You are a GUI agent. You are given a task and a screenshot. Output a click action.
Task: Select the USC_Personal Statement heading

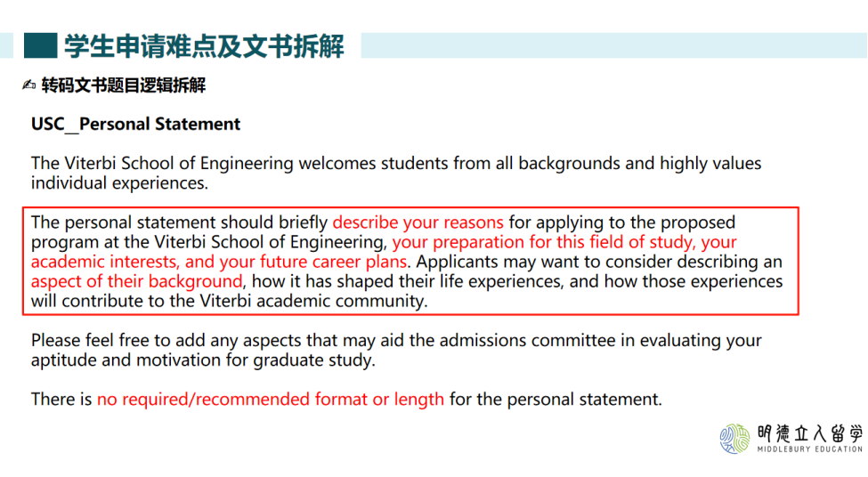pyautogui.click(x=135, y=124)
